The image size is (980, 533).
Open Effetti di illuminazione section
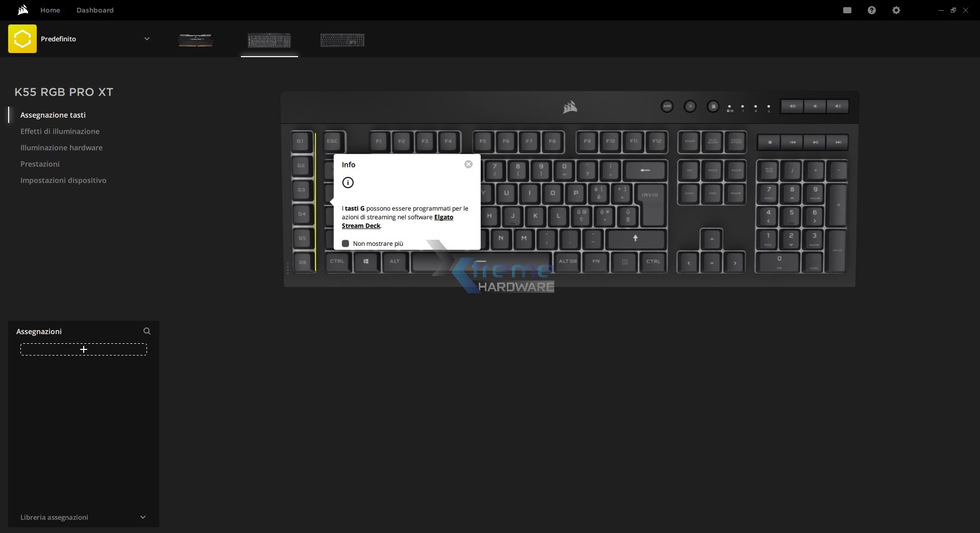[x=60, y=131]
